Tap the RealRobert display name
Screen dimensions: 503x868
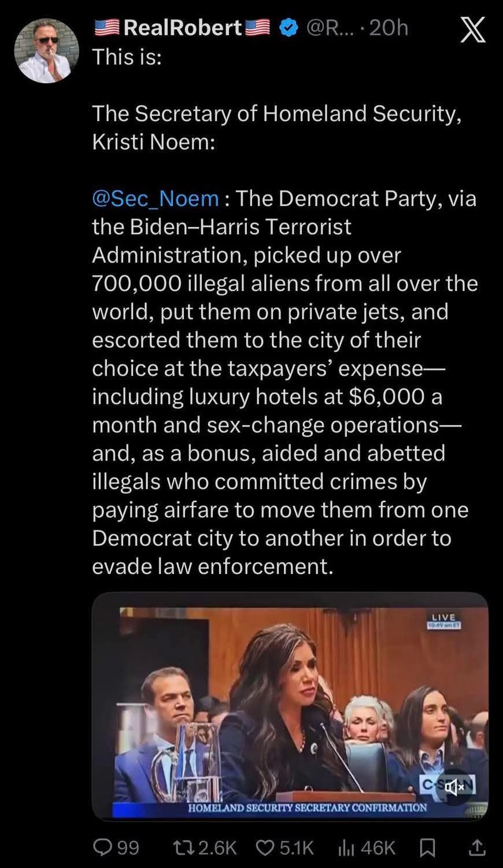(183, 27)
